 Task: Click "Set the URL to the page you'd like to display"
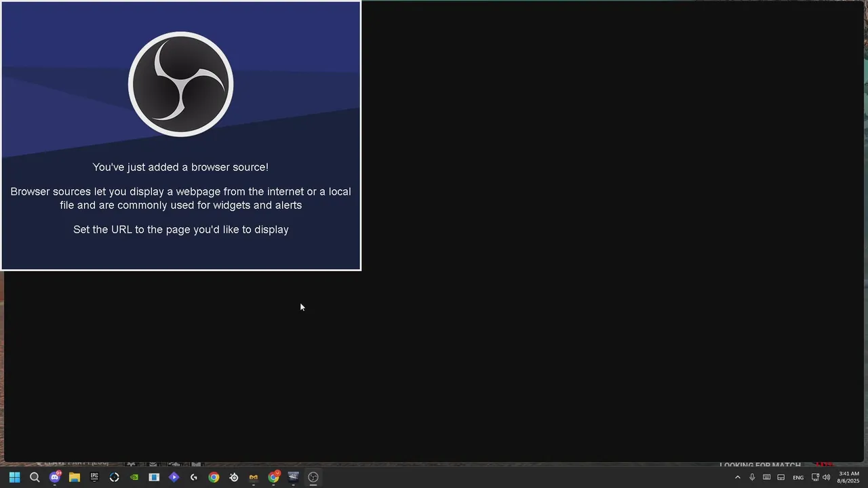click(181, 230)
